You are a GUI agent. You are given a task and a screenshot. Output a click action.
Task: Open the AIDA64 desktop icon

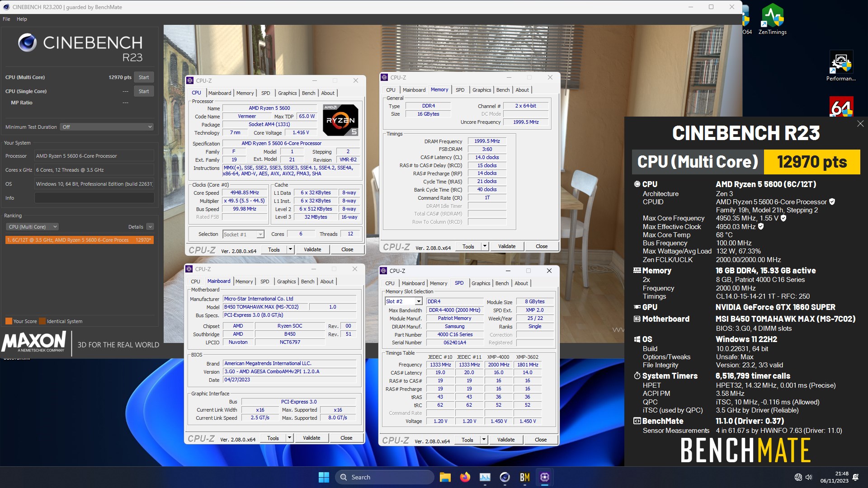(841, 107)
